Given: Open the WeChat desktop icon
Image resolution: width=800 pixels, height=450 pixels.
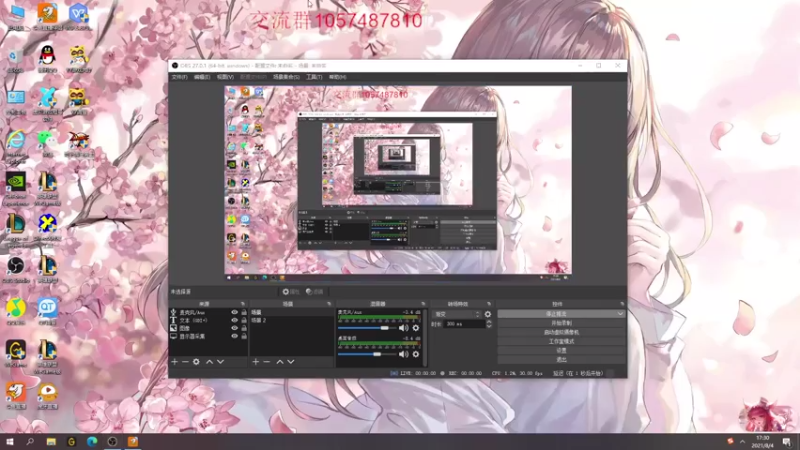Looking at the screenshot, I should pos(47,143).
